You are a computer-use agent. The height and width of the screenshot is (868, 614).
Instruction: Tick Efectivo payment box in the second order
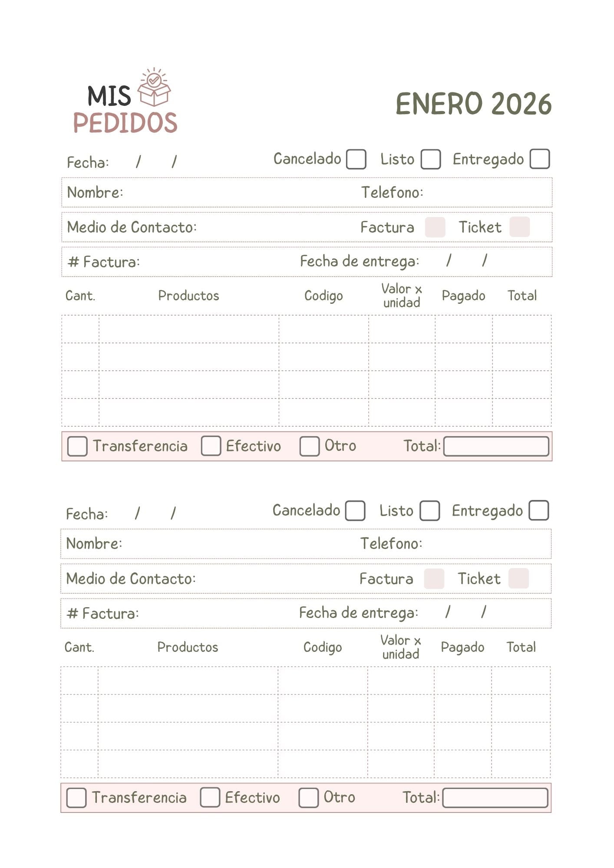coord(210,798)
